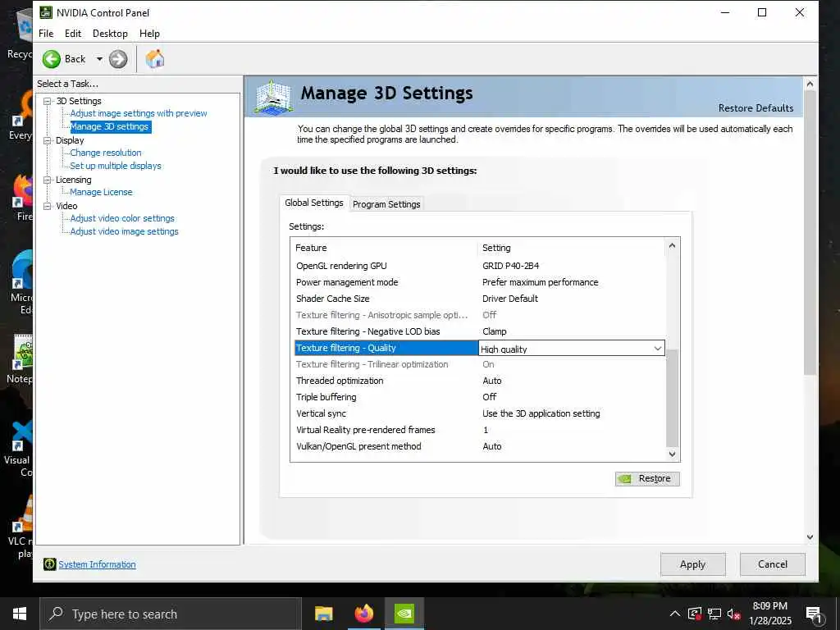Click the muted volume tray icon
The image size is (840, 630).
tap(734, 614)
